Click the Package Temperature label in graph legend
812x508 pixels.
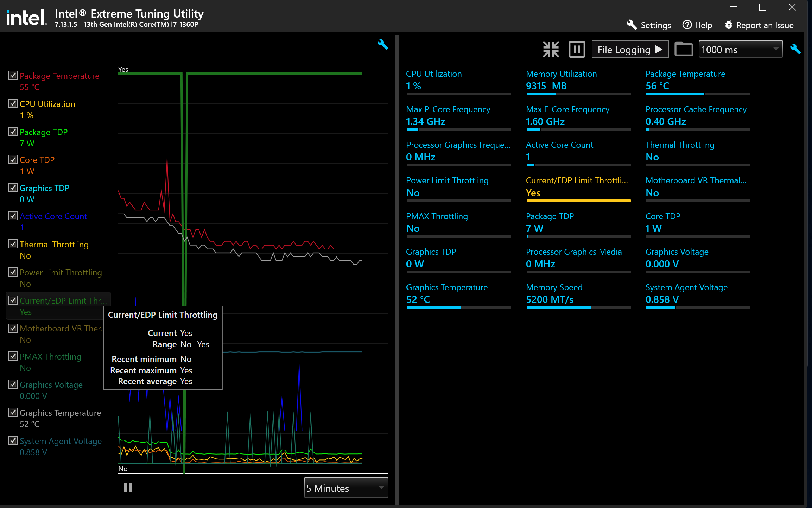(59, 76)
